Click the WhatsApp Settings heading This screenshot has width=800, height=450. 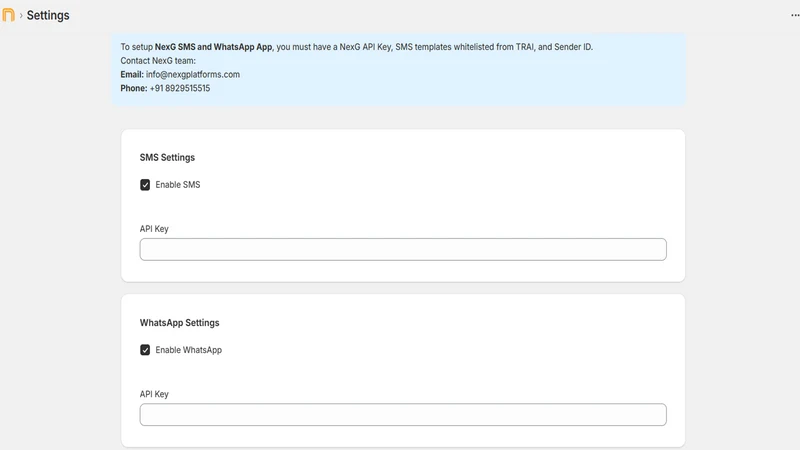(180, 323)
